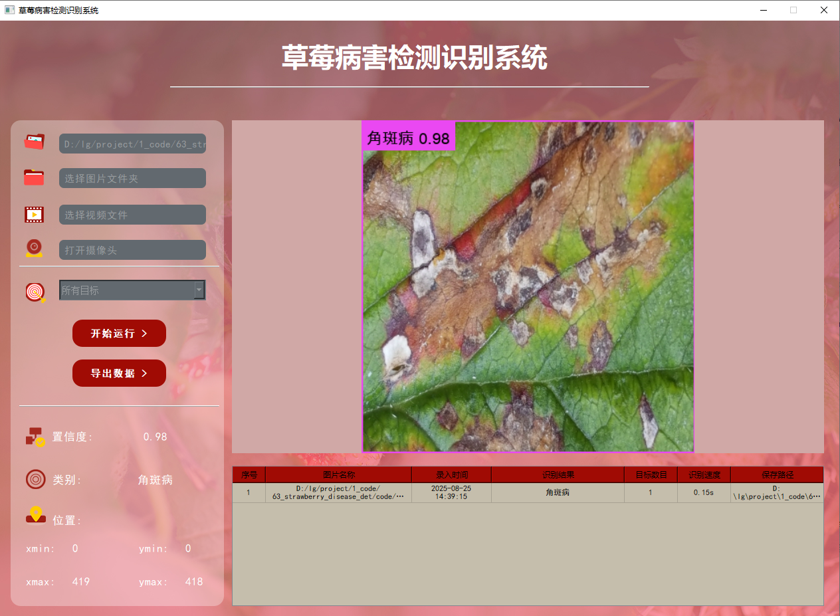Click the target count cell in row 1
840x616 pixels.
(651, 492)
